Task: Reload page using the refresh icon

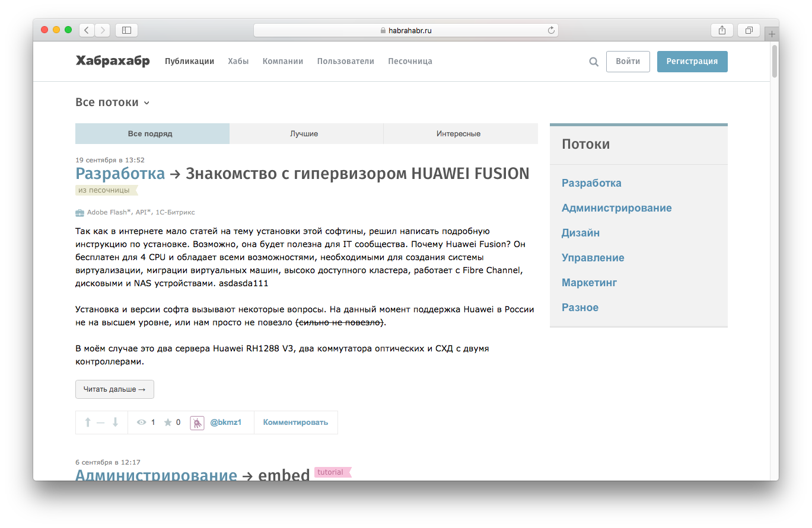Action: pos(551,30)
